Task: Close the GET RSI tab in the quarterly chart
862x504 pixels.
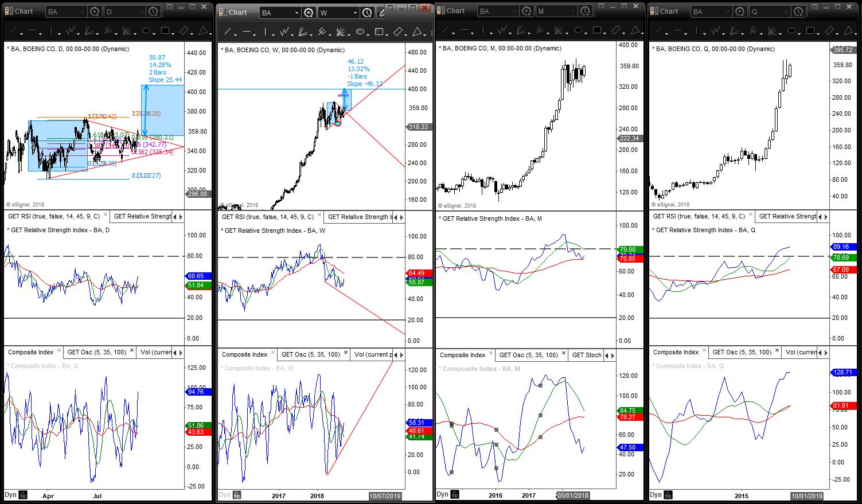Action: pyautogui.click(x=751, y=216)
